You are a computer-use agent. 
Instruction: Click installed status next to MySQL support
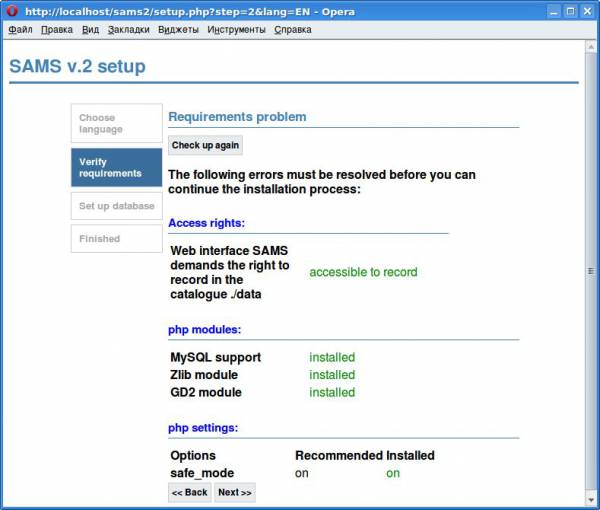coord(332,357)
